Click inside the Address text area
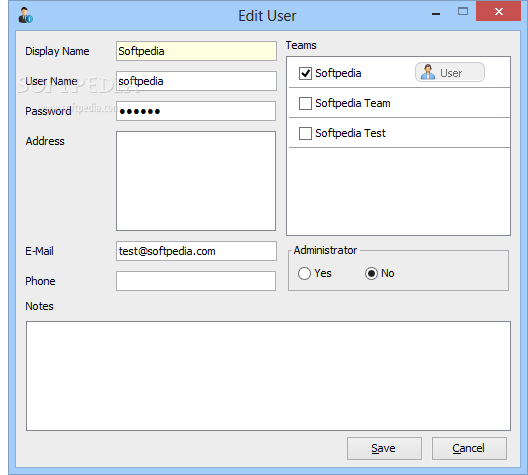Image resolution: width=528 pixels, height=475 pixels. pos(196,181)
